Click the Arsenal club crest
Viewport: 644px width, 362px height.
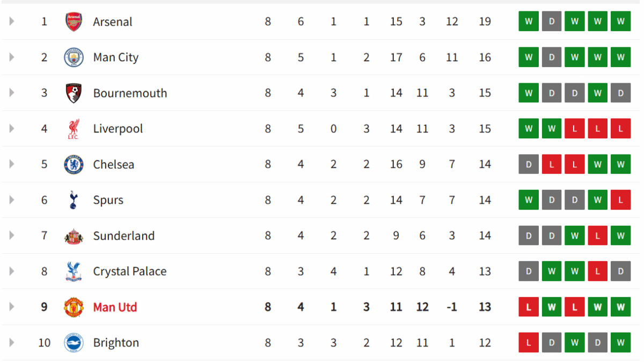coord(74,22)
